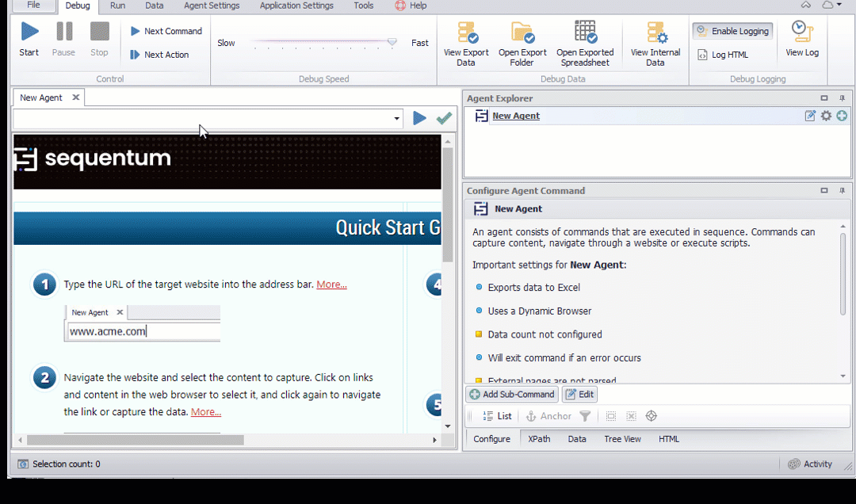Adjust the Debug Speed slider handle
This screenshot has height=504, width=856.
(x=392, y=42)
